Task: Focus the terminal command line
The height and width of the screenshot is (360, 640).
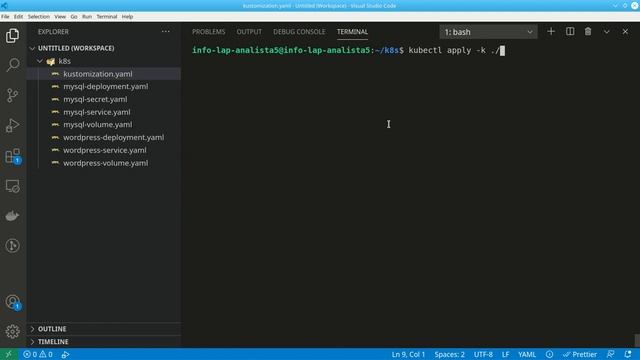Action: coord(348,51)
